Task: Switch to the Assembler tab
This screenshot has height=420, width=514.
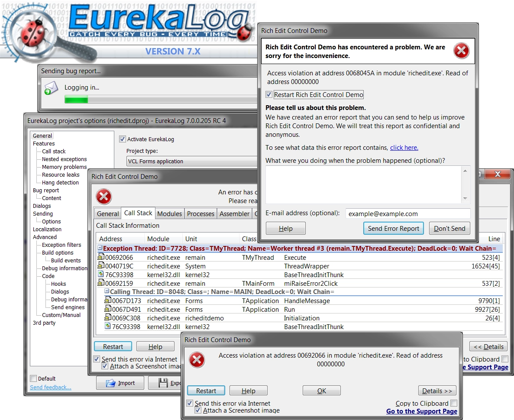Action: (234, 214)
